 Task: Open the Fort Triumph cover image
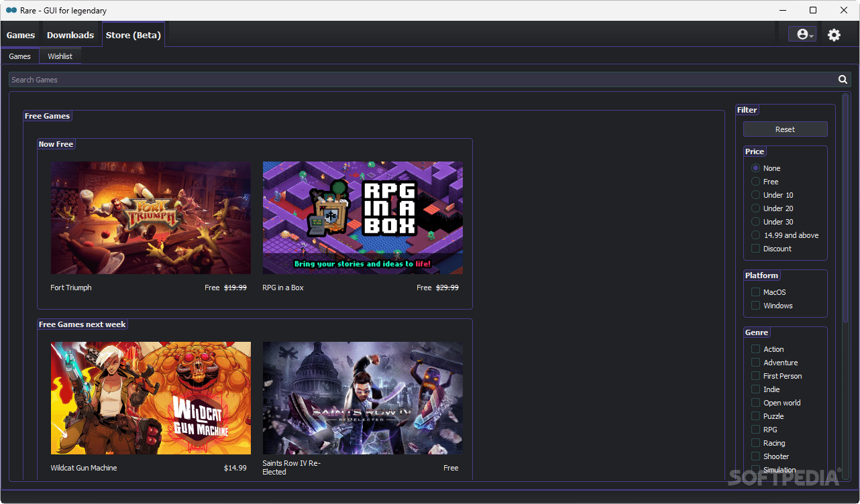(x=151, y=218)
